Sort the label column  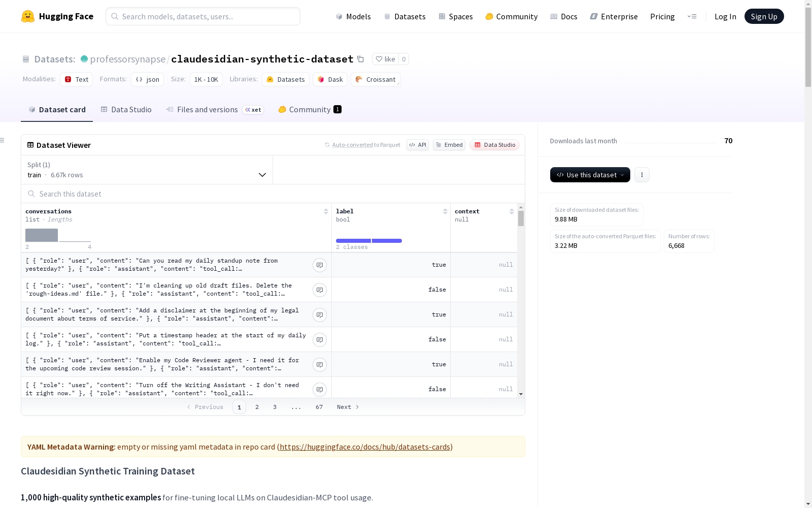(445, 211)
